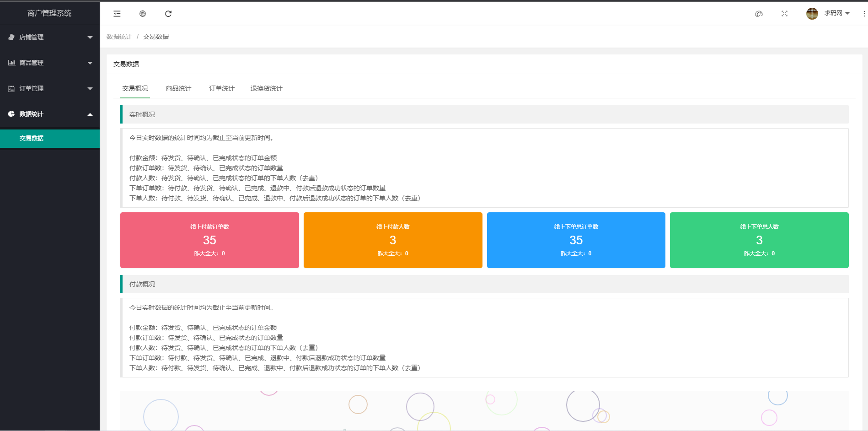The image size is (868, 431).
Task: Click the 实时概况 section header
Action: tap(484, 114)
